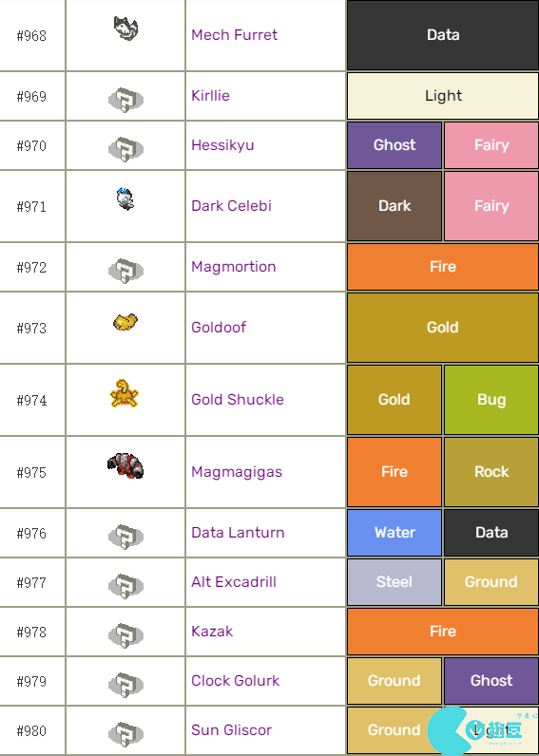539x756 pixels.
Task: Click the Dark Celebi sprite icon
Action: click(x=125, y=198)
